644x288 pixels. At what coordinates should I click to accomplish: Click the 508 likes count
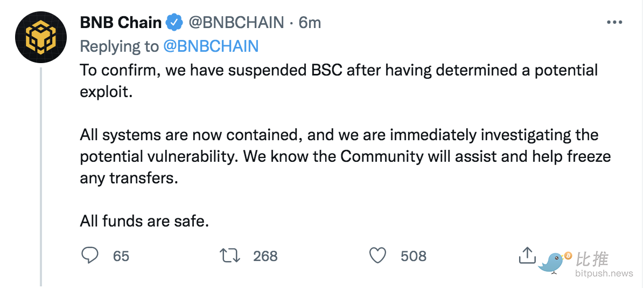[x=414, y=256]
